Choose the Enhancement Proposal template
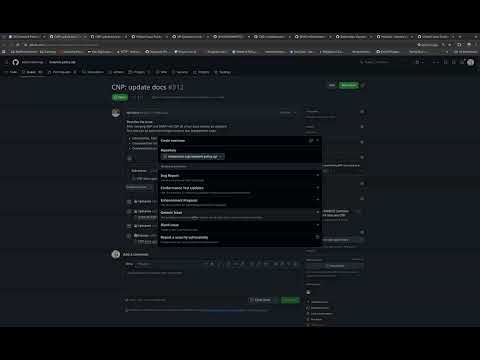The width and height of the screenshot is (480, 360). click(240, 202)
